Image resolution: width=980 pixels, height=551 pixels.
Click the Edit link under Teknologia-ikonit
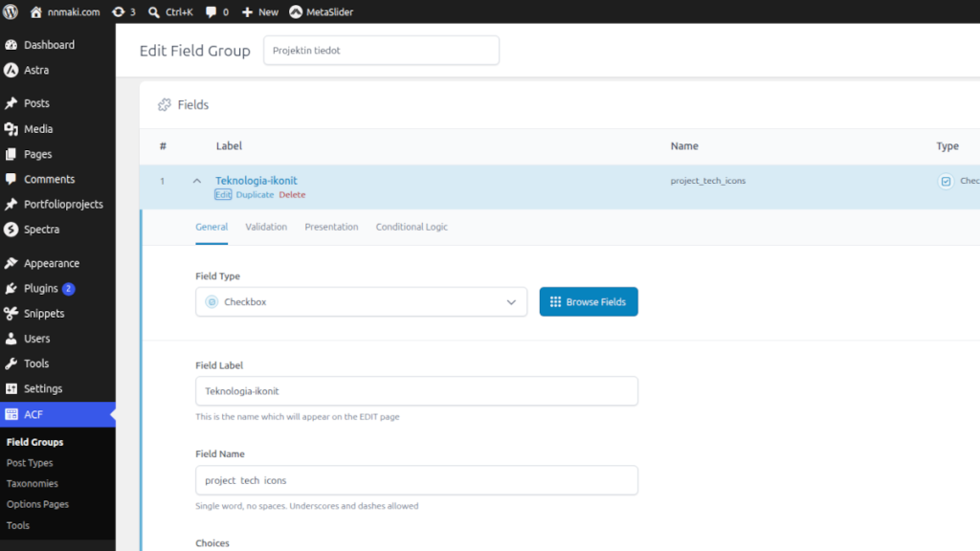222,195
